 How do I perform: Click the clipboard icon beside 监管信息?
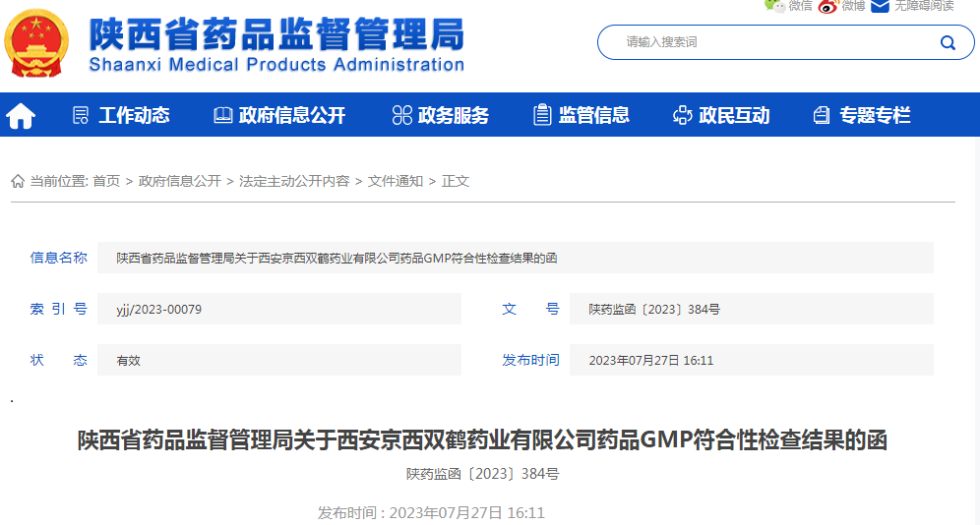tap(542, 115)
